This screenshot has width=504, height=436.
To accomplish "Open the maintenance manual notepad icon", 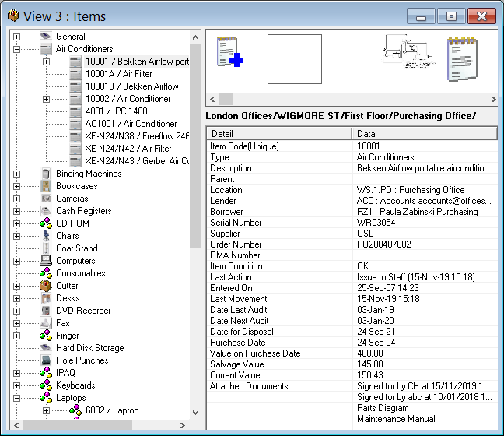I will (x=462, y=59).
